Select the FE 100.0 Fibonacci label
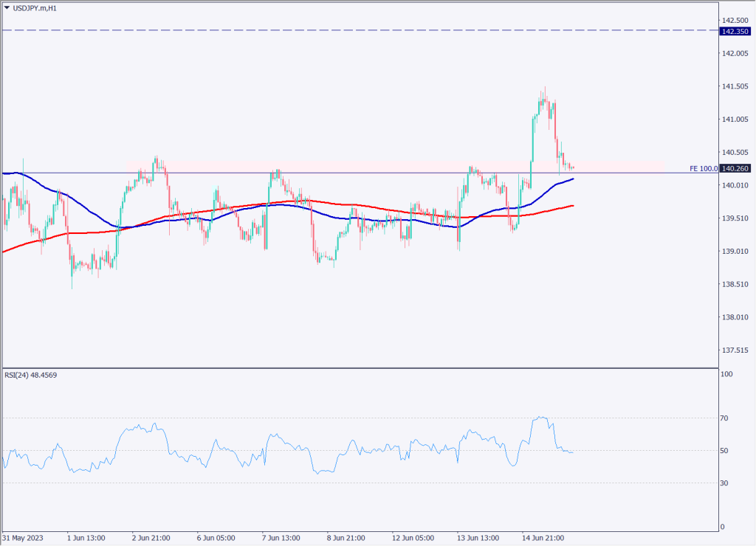756x546 pixels. pyautogui.click(x=703, y=168)
